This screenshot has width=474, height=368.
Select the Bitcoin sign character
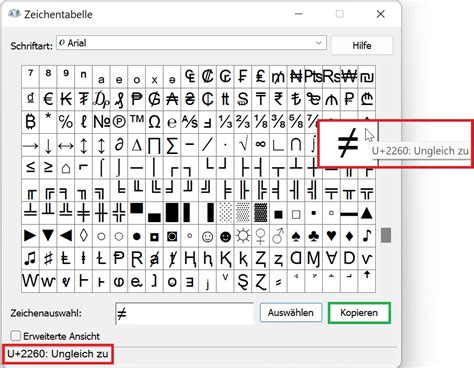click(31, 122)
